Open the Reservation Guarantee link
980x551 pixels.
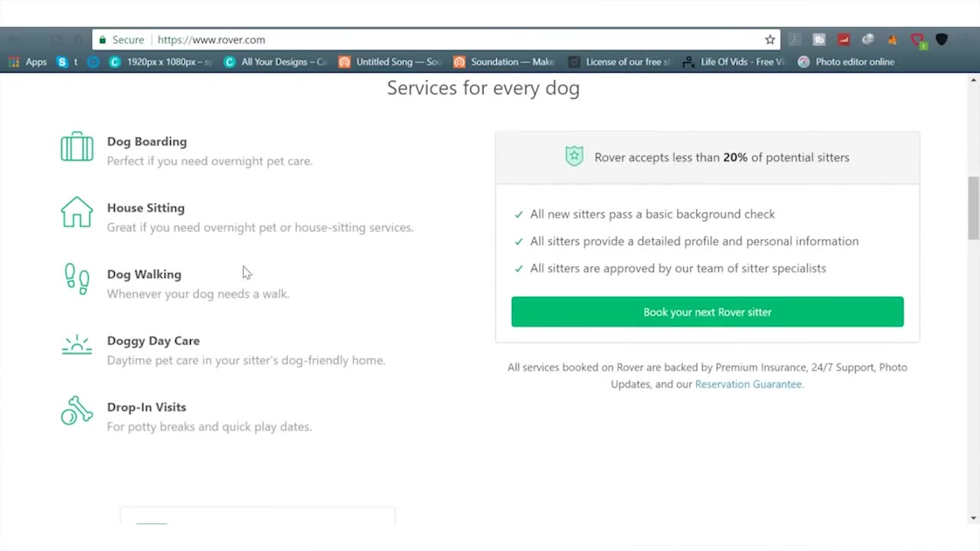(749, 384)
